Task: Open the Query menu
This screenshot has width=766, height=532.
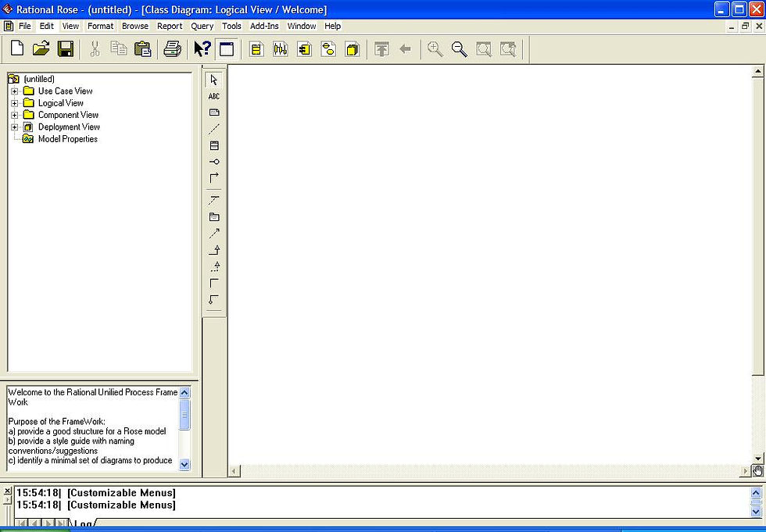Action: [x=202, y=27]
